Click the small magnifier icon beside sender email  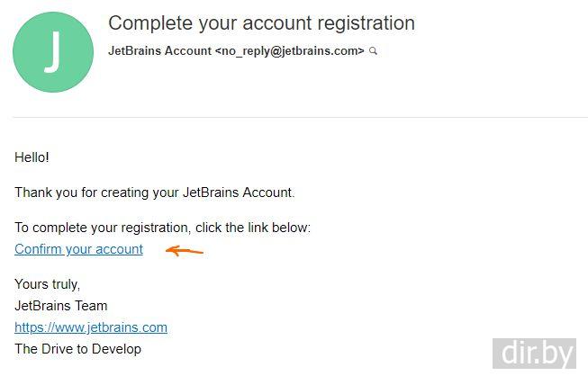click(x=374, y=51)
